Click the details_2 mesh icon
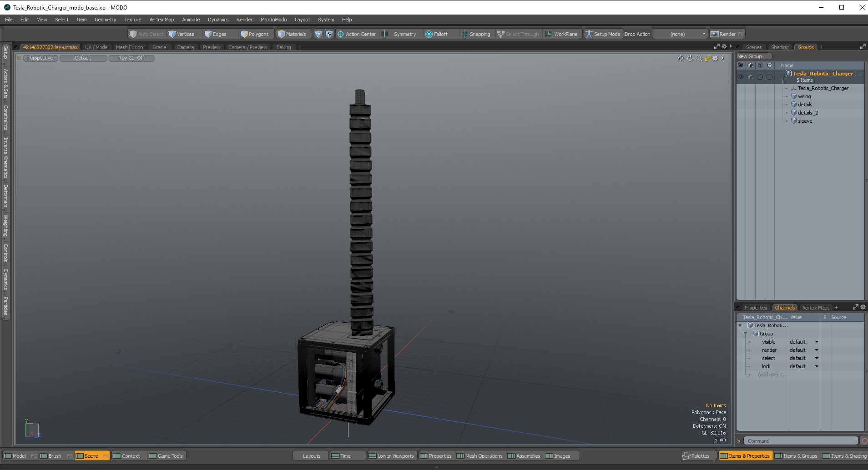 [794, 113]
